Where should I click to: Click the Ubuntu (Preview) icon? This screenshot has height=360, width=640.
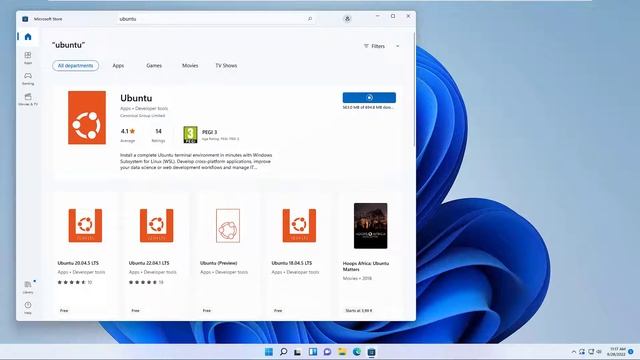(228, 226)
